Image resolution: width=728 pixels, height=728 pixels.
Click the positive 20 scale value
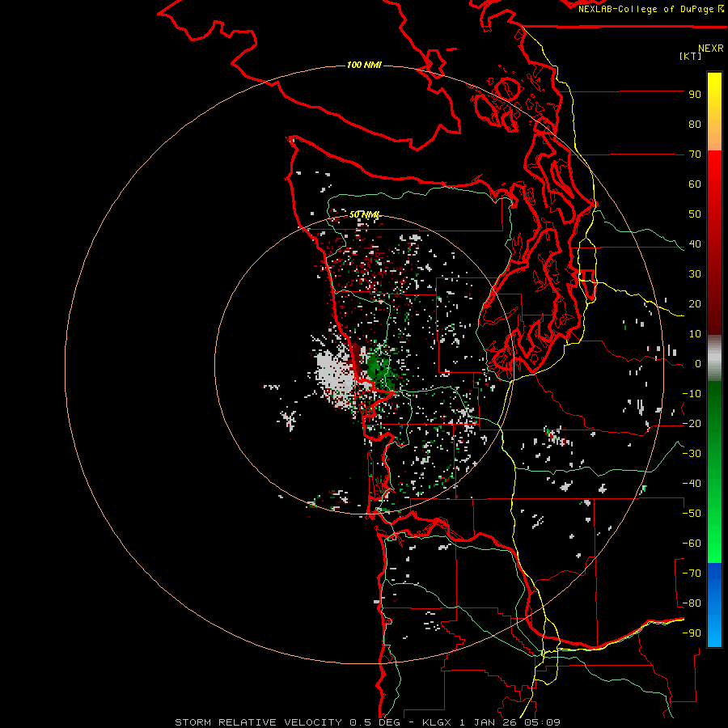695,304
